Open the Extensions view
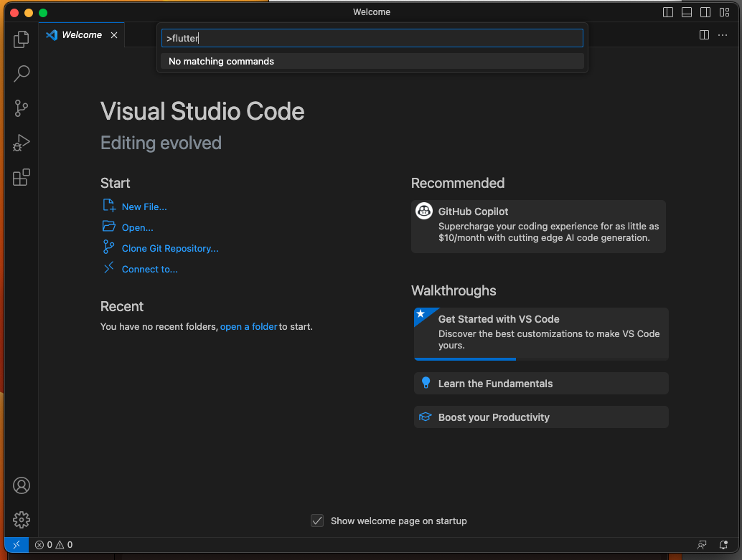742x560 pixels. (x=22, y=177)
